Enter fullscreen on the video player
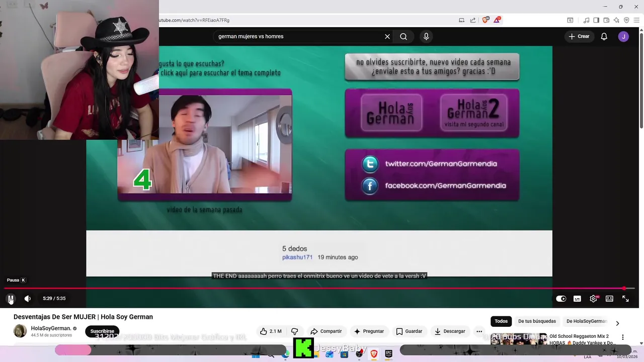This screenshot has height=362, width=644. click(x=625, y=299)
